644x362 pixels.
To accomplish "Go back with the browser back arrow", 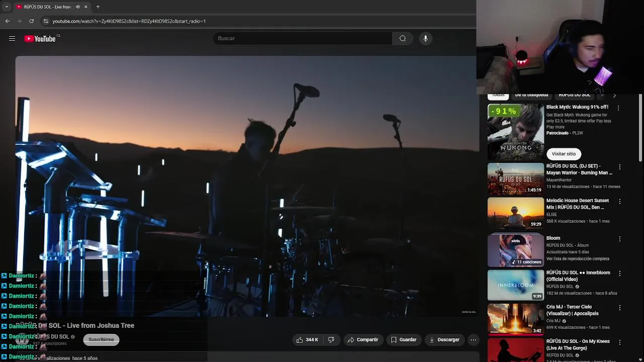I will click(x=7, y=21).
